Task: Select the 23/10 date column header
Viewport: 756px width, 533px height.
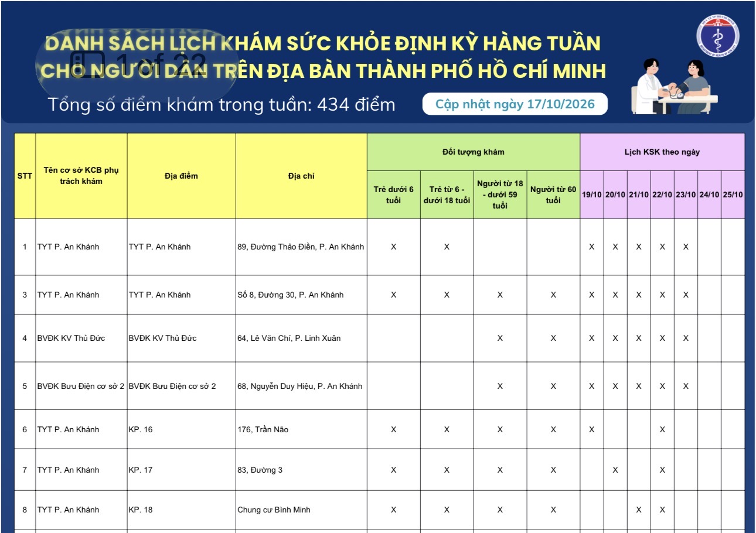Action: coord(686,195)
